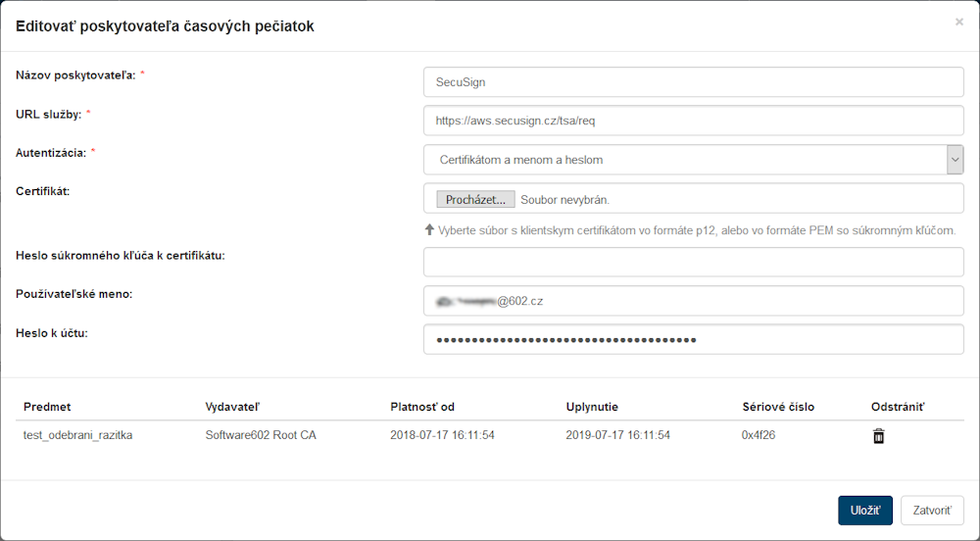Focus the Heslo k účtu password field
980x541 pixels.
pos(694,339)
